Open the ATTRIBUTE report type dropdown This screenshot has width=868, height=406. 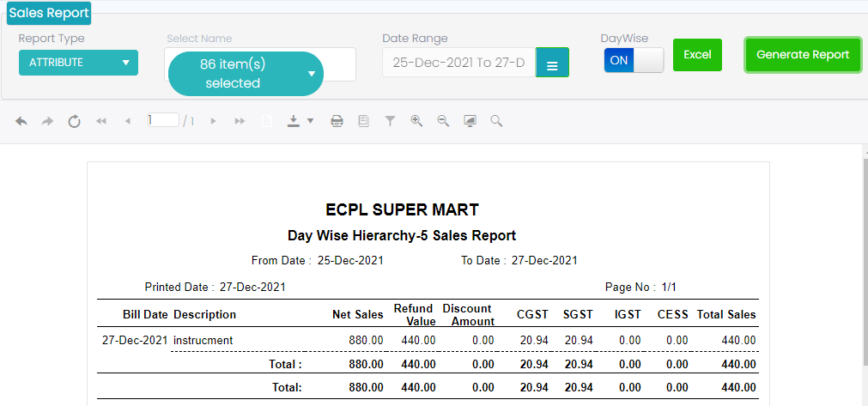[78, 63]
